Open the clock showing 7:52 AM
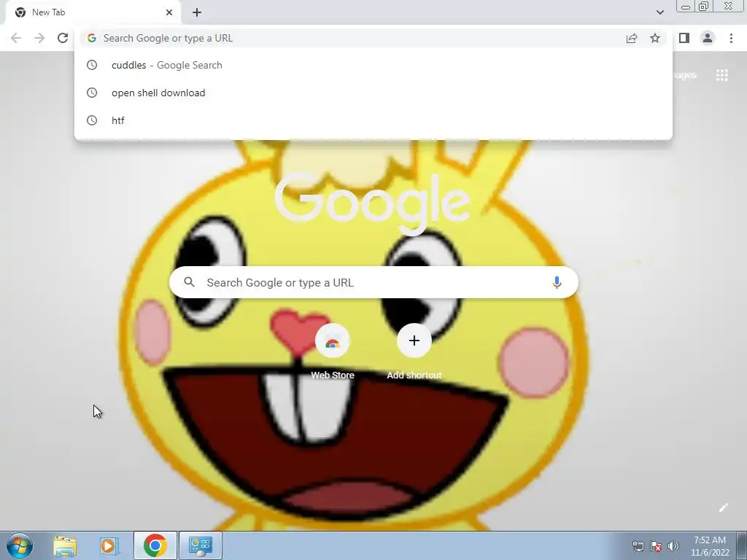Screen dimensions: 747x560 point(710,546)
